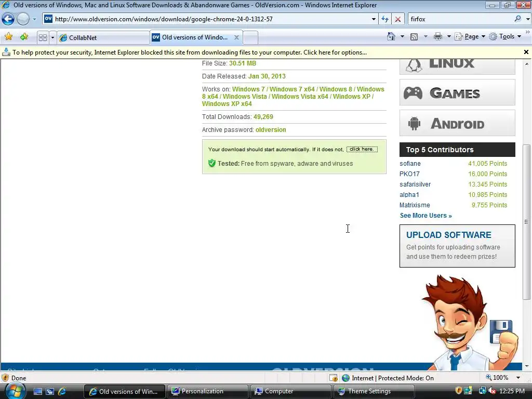Click the Internet Protected Mode zone indicator
Image resolution: width=532 pixels, height=399 pixels.
point(388,378)
